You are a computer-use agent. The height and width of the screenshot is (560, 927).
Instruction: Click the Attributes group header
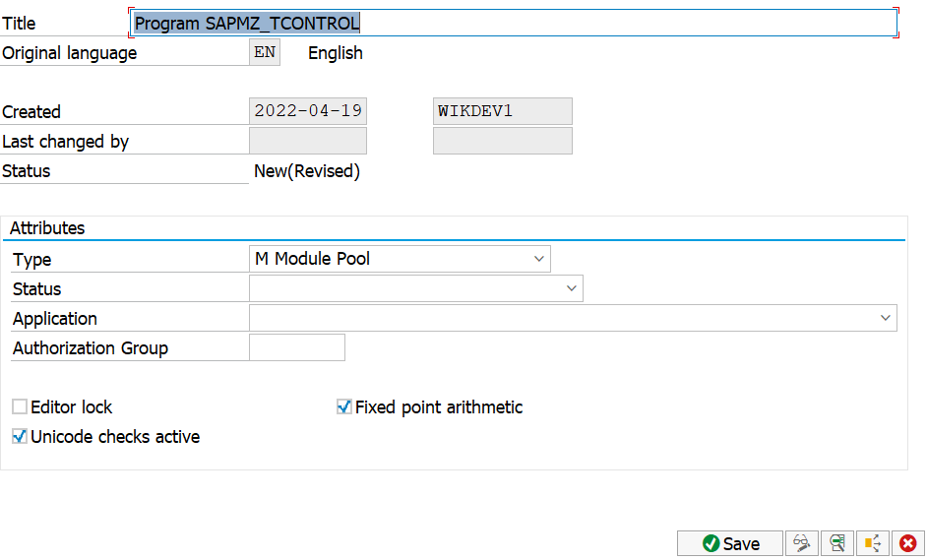point(47,228)
